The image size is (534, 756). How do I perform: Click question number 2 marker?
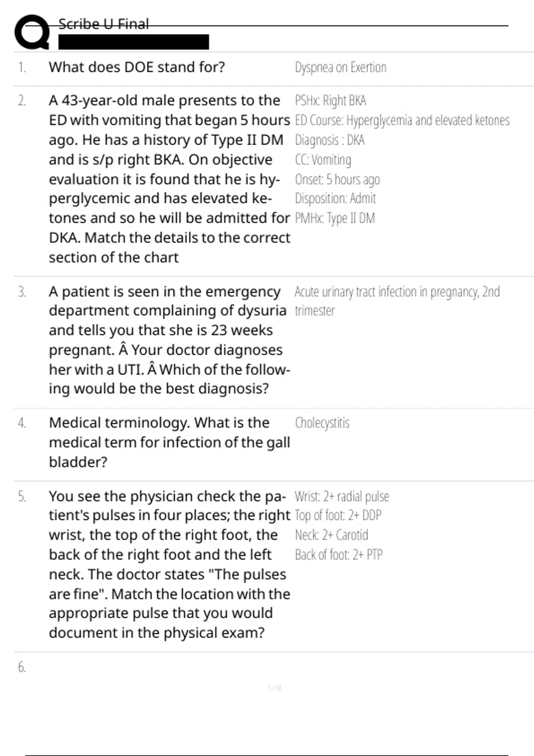[x=22, y=101]
